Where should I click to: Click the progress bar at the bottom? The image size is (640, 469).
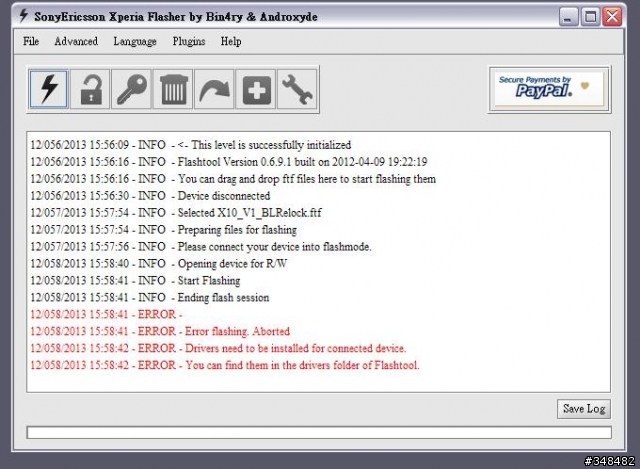(x=319, y=432)
